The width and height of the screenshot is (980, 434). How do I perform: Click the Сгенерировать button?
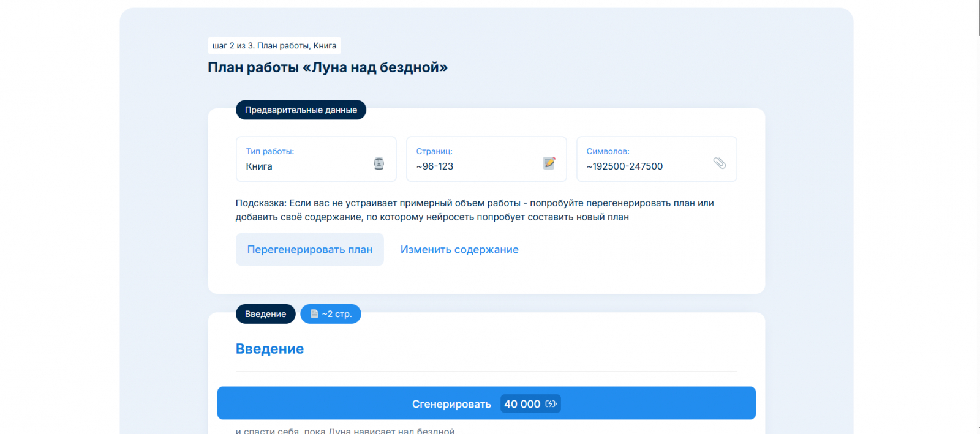coord(486,403)
